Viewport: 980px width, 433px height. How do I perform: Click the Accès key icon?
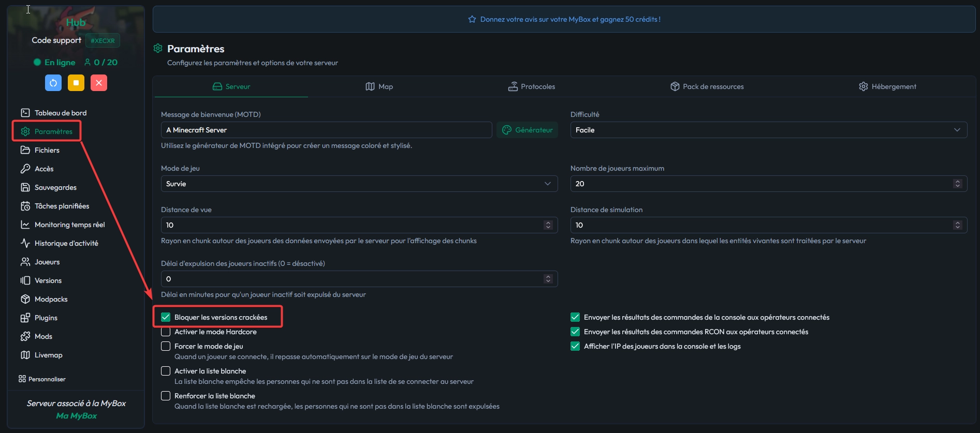tap(25, 169)
